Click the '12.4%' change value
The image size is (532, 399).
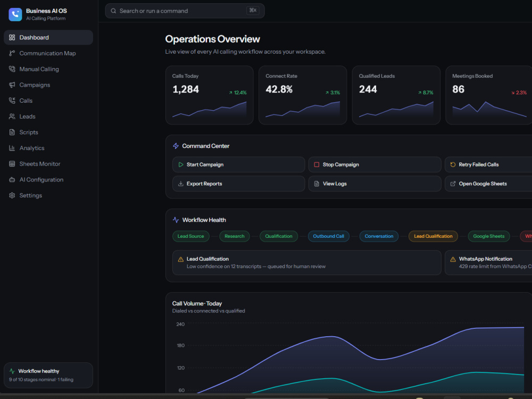(240, 93)
